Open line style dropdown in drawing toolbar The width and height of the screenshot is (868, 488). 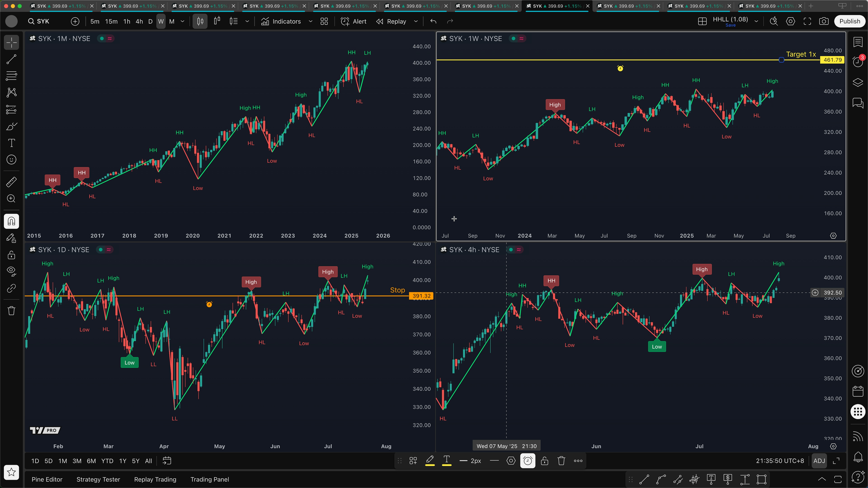point(494,461)
